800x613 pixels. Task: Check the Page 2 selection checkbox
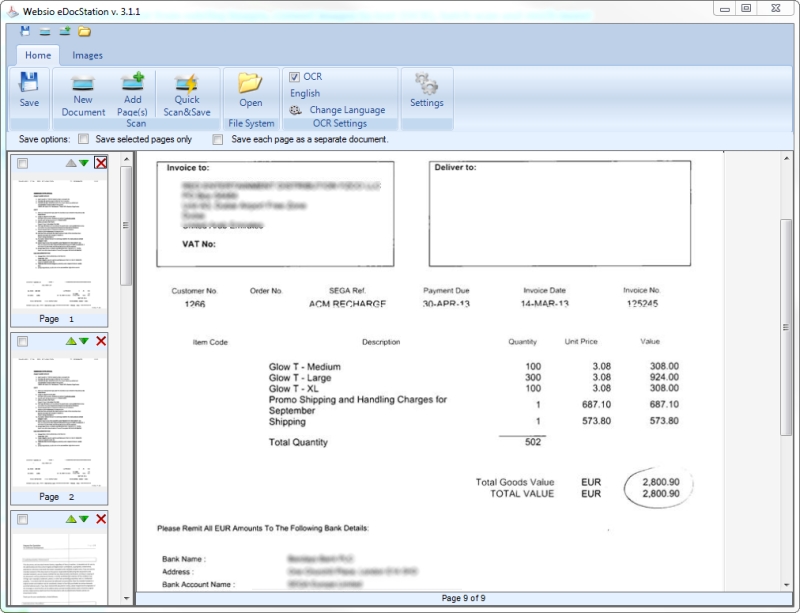point(22,341)
